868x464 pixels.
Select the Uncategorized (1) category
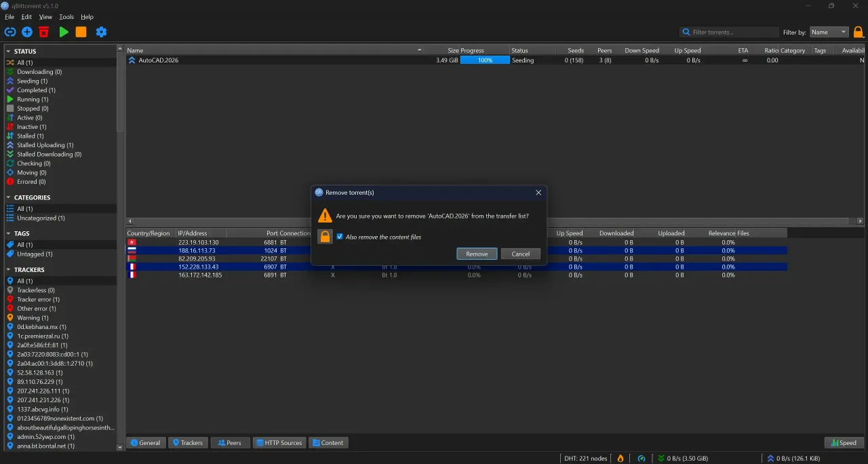[x=41, y=218]
